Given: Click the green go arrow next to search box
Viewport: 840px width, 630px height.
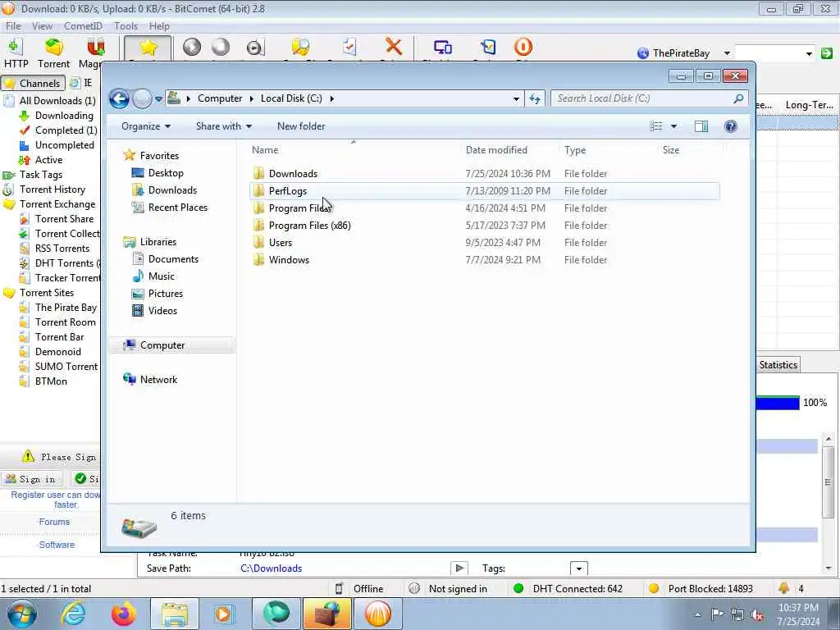Looking at the screenshot, I should 827,53.
